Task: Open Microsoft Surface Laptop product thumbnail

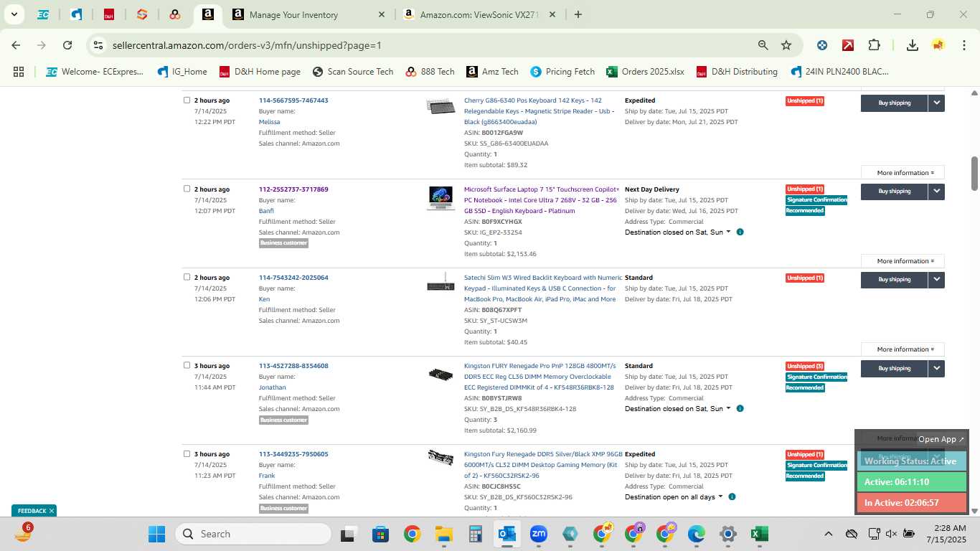Action: [440, 197]
